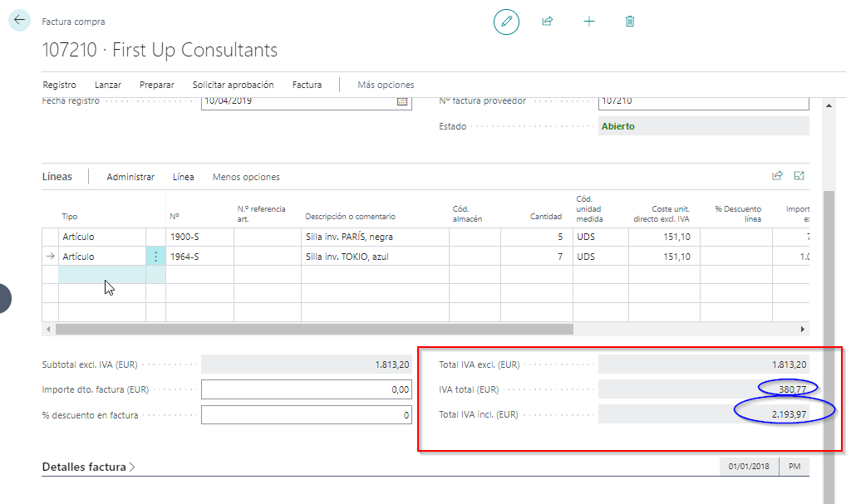This screenshot has height=504, width=846.
Task: Click the N.º referencia art. column header
Action: tap(261, 213)
